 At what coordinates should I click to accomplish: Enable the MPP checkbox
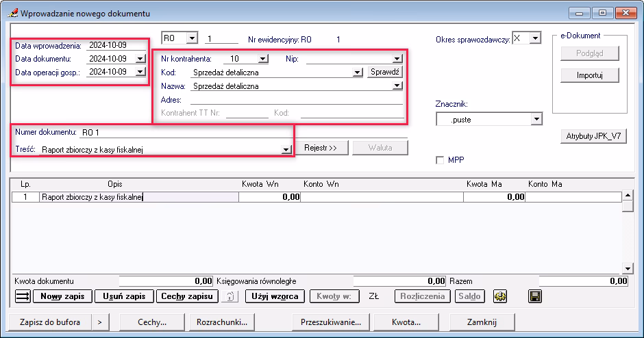pyautogui.click(x=440, y=160)
